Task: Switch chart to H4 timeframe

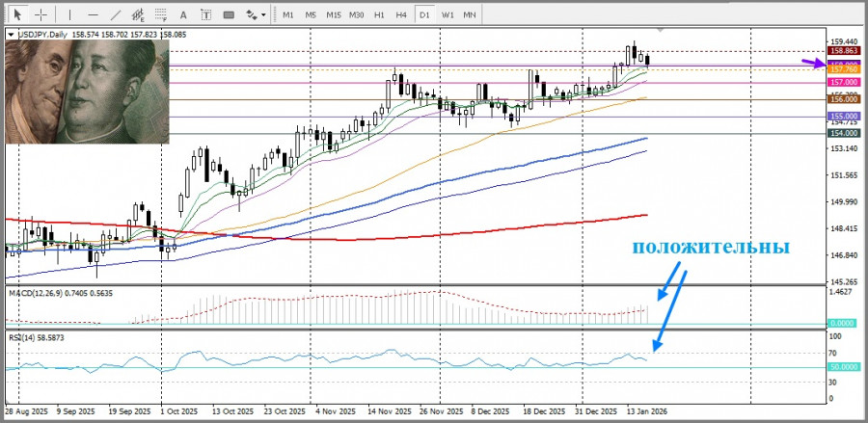Action: point(402,14)
